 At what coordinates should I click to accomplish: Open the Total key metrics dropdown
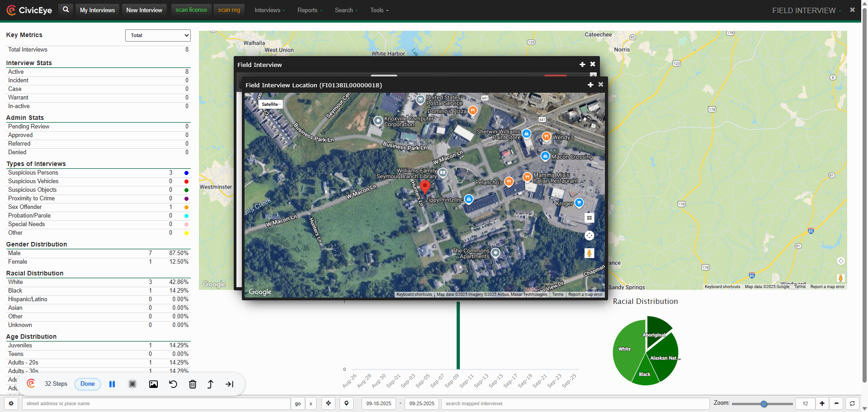pyautogui.click(x=158, y=35)
